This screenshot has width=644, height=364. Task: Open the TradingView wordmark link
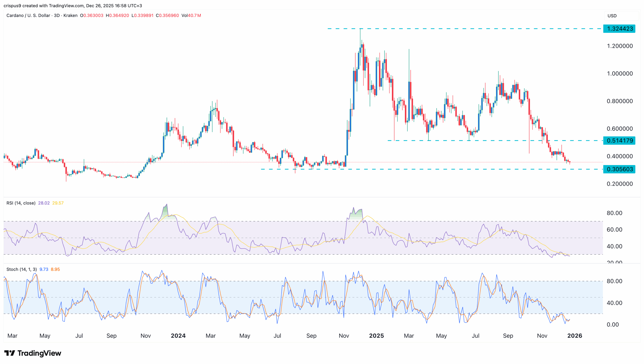coord(39,353)
